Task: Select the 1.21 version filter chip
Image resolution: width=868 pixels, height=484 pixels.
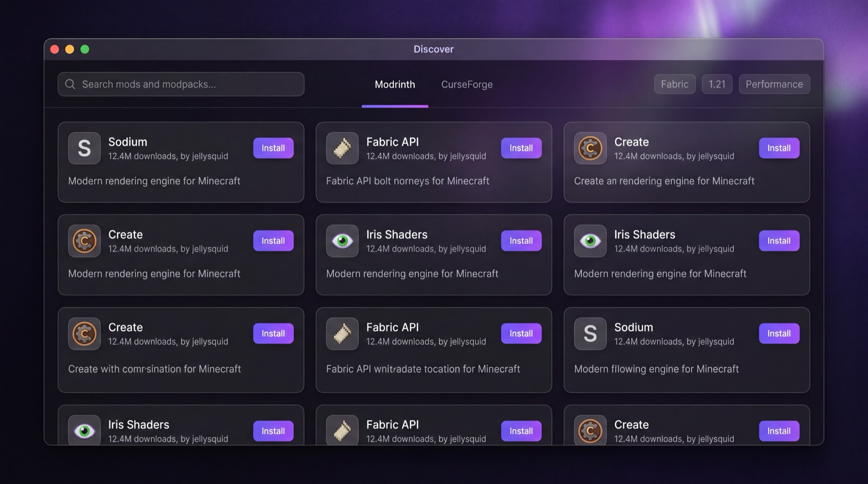Action: [717, 84]
